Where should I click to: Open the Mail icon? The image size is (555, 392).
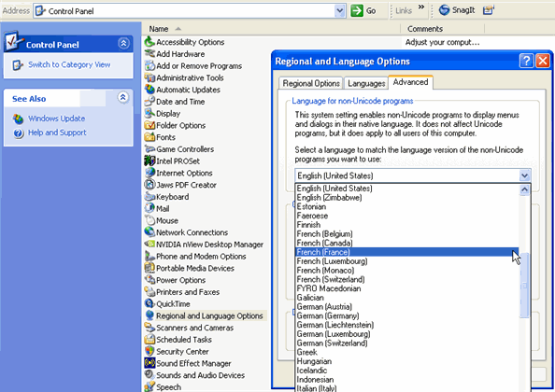(x=149, y=208)
